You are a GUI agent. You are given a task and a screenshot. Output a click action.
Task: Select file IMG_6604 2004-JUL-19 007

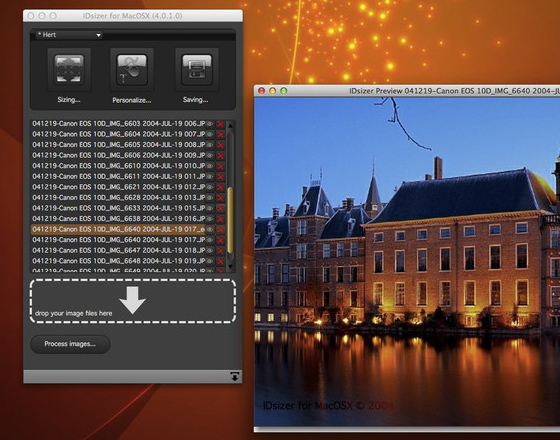pyautogui.click(x=119, y=134)
